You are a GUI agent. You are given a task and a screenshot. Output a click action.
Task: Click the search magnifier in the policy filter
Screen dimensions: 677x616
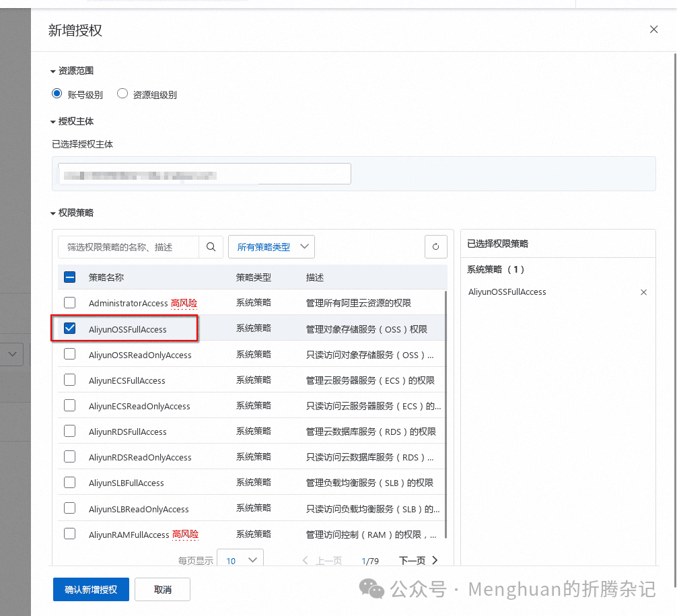click(x=211, y=246)
